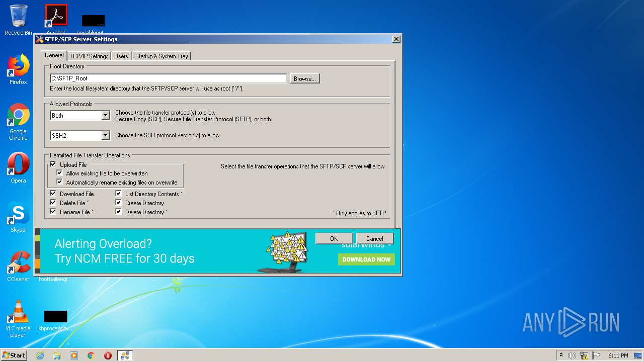The image size is (644, 362).
Task: Toggle the Download File checkbox
Action: (53, 194)
